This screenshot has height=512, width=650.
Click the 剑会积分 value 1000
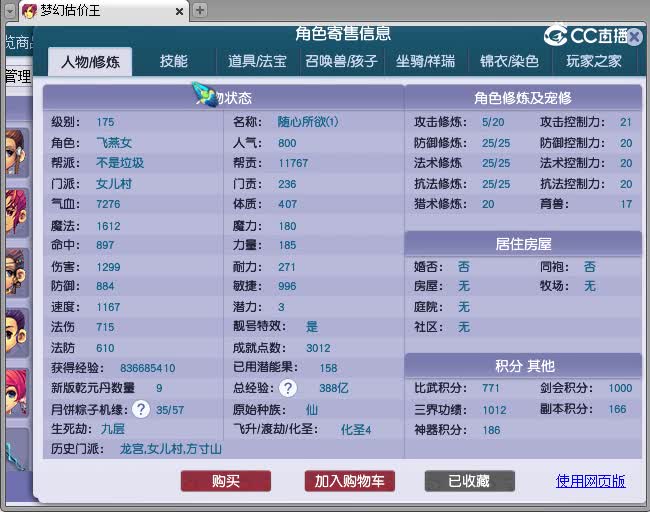click(x=621, y=388)
